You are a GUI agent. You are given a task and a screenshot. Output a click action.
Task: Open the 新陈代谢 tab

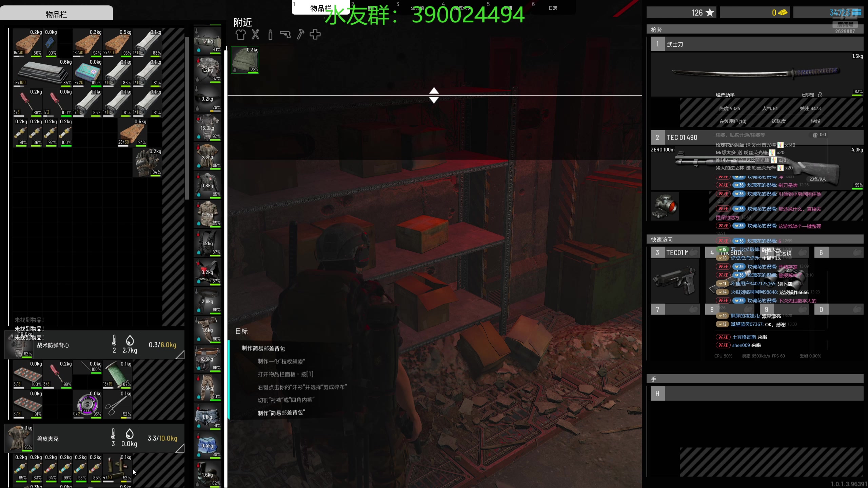pos(463,8)
